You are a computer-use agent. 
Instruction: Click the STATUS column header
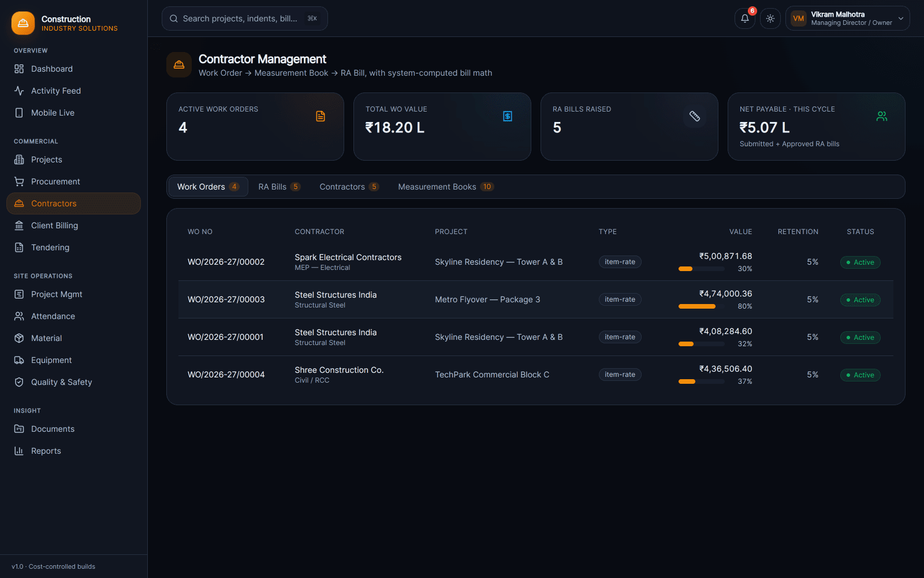[860, 232]
